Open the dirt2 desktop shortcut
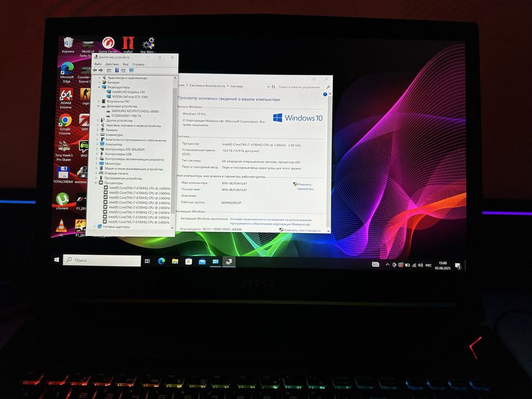 (83, 149)
